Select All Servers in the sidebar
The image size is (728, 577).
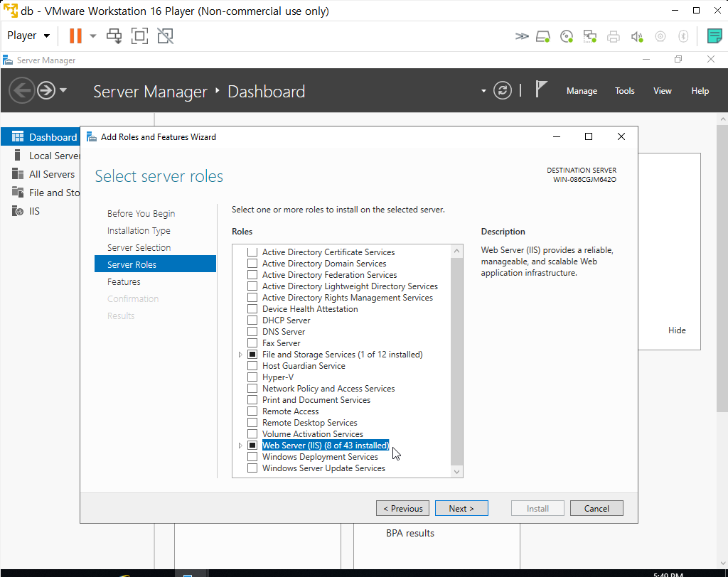coord(41,174)
